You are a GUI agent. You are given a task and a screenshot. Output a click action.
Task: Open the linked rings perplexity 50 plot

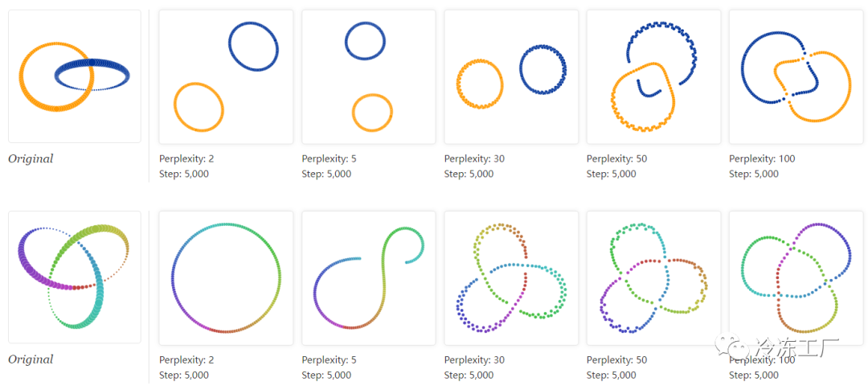click(x=653, y=76)
